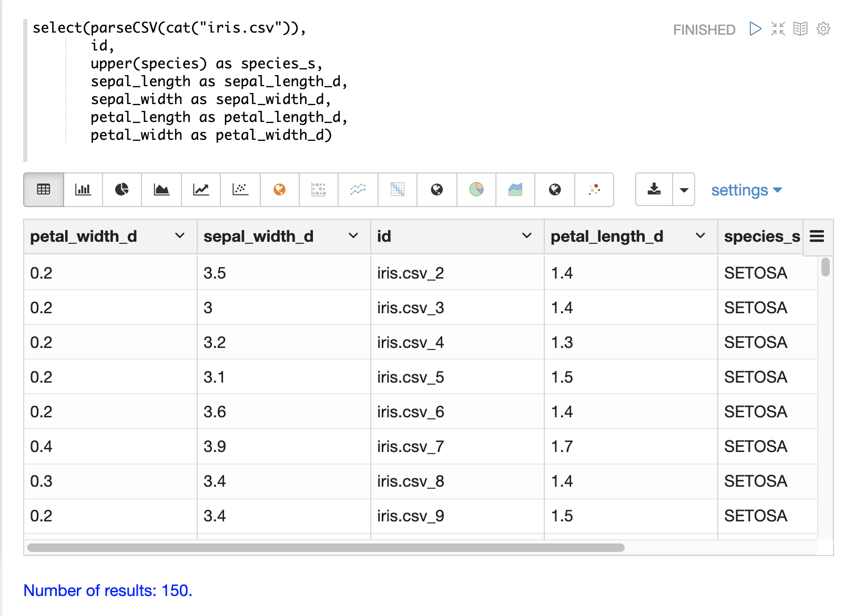Screen dimensions: 854x616
Task: Open the table grid hamburger menu
Action: point(817,237)
